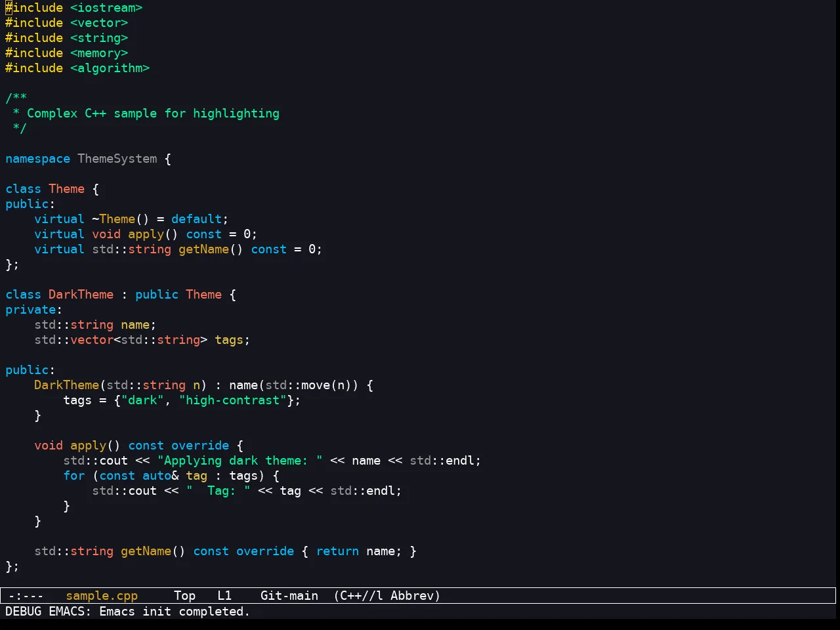840x630 pixels.
Task: Click the "Applying dark theme: " string
Action: [x=240, y=461]
